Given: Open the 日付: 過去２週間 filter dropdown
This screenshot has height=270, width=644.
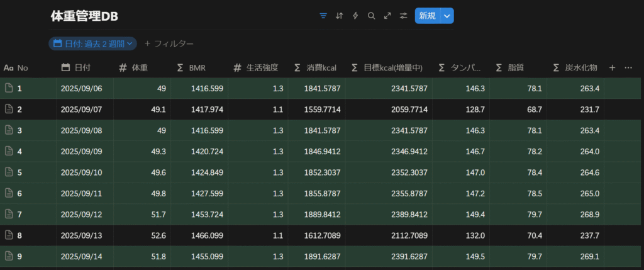Looking at the screenshot, I should pyautogui.click(x=92, y=43).
